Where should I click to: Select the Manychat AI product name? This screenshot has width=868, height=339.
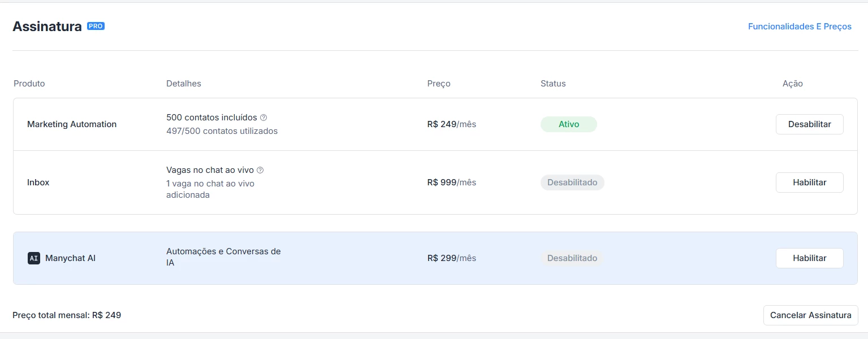pos(70,258)
